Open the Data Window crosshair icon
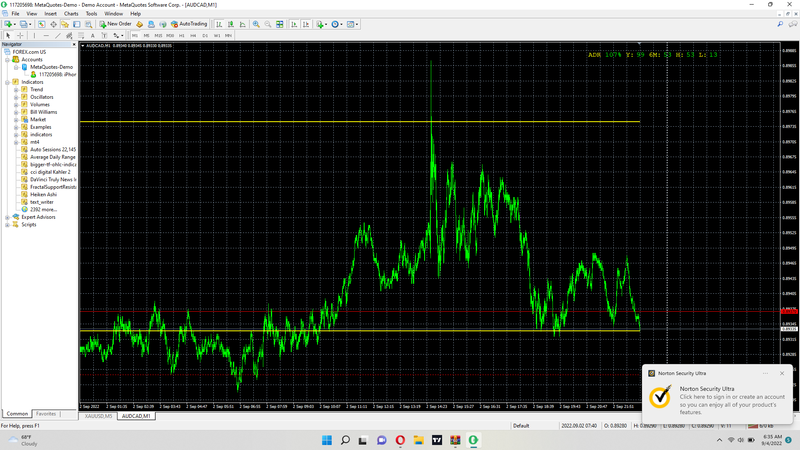Viewport: 800px width, 450px height. (x=53, y=24)
